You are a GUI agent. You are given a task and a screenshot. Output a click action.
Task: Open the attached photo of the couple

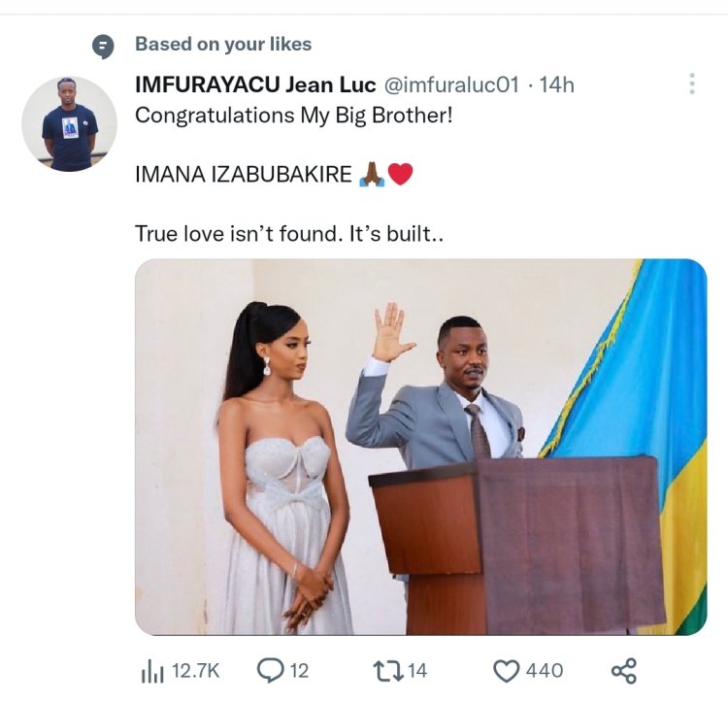420,447
